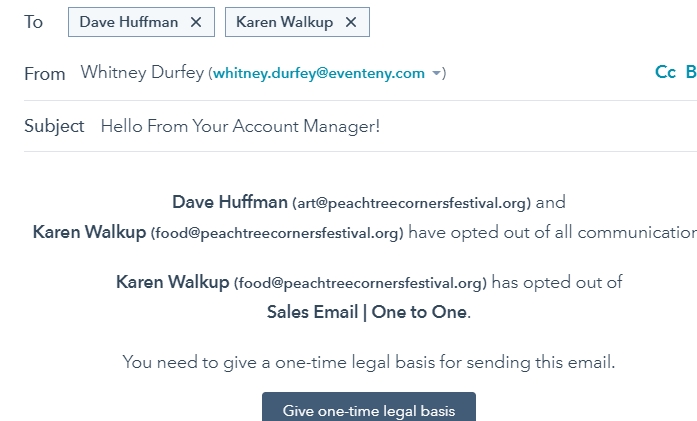The image size is (697, 421).
Task: Add Bcc recipients
Action: (x=690, y=72)
